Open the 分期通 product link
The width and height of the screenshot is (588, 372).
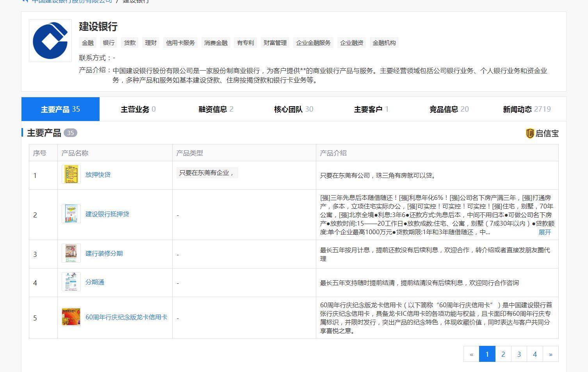pyautogui.click(x=94, y=282)
